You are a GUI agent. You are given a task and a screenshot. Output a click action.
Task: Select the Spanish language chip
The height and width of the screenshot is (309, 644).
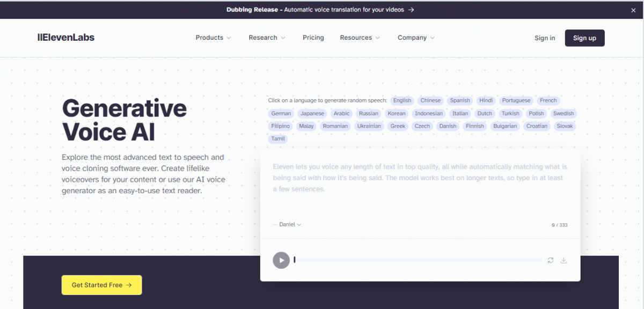(460, 100)
